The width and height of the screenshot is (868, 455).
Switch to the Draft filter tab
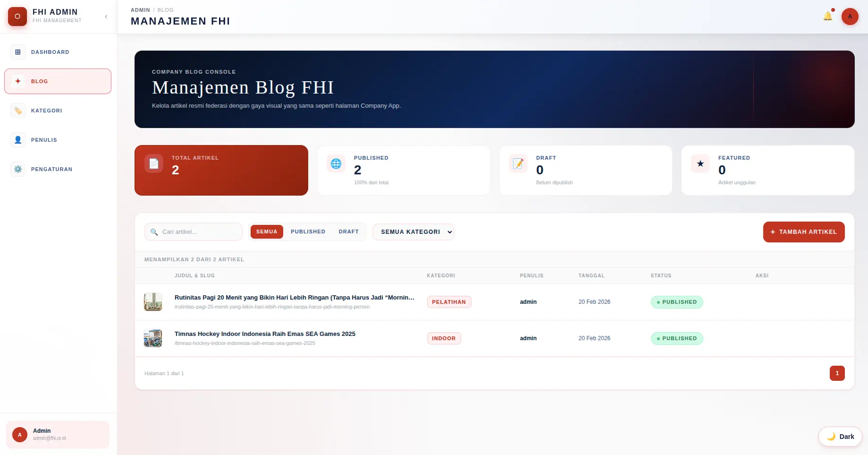(348, 232)
